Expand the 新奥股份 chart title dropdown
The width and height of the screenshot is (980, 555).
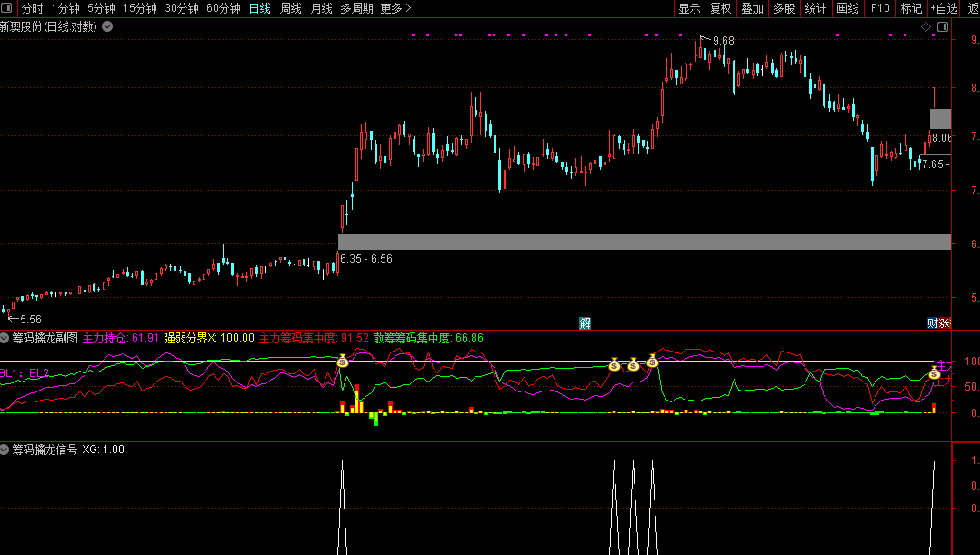[x=108, y=26]
